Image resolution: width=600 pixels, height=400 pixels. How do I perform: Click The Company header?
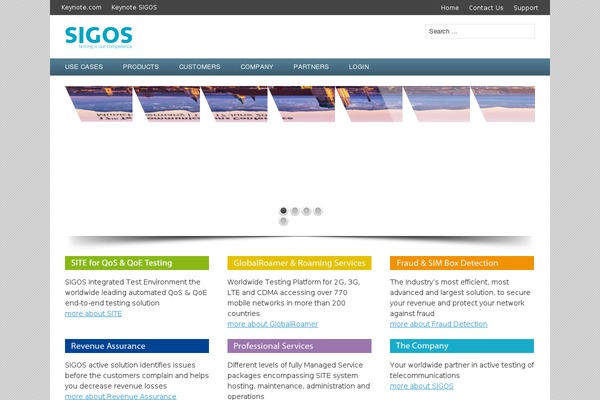click(x=462, y=346)
